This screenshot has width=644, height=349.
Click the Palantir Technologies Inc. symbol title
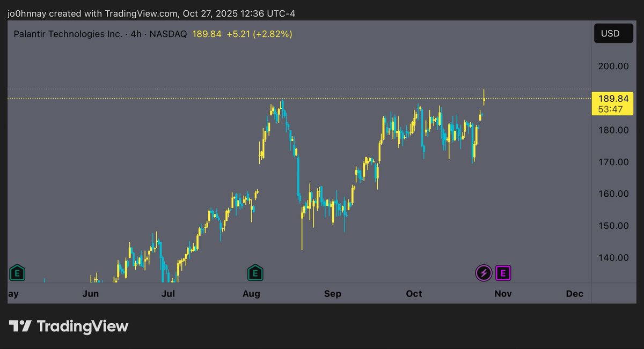pyautogui.click(x=68, y=34)
